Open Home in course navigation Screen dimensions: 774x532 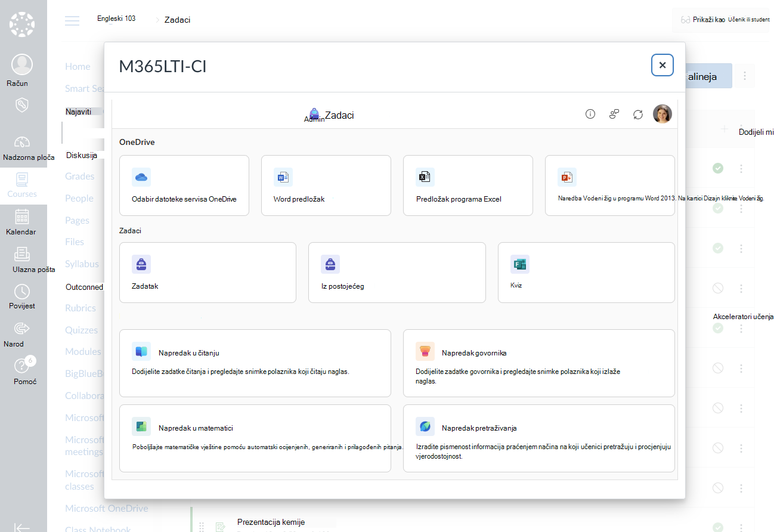pyautogui.click(x=78, y=67)
